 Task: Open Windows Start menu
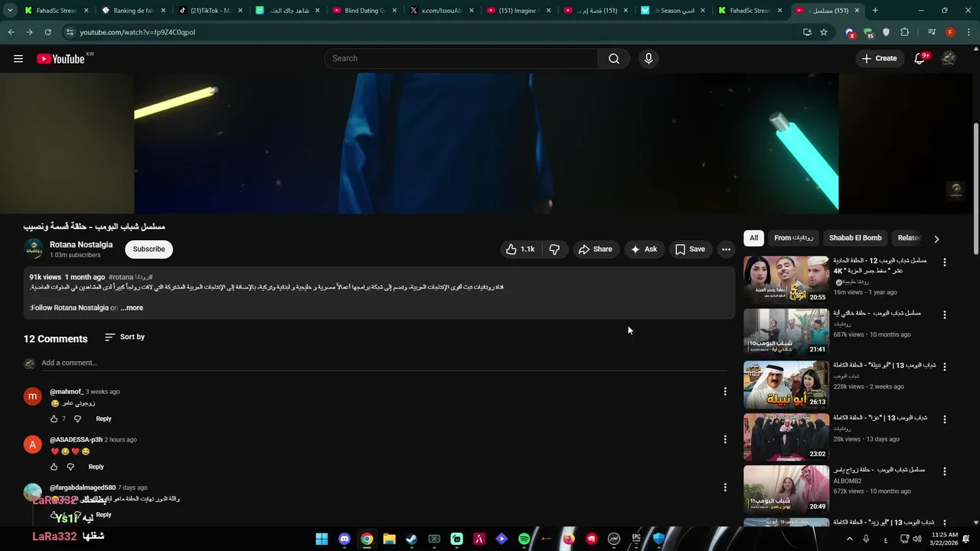[322, 539]
